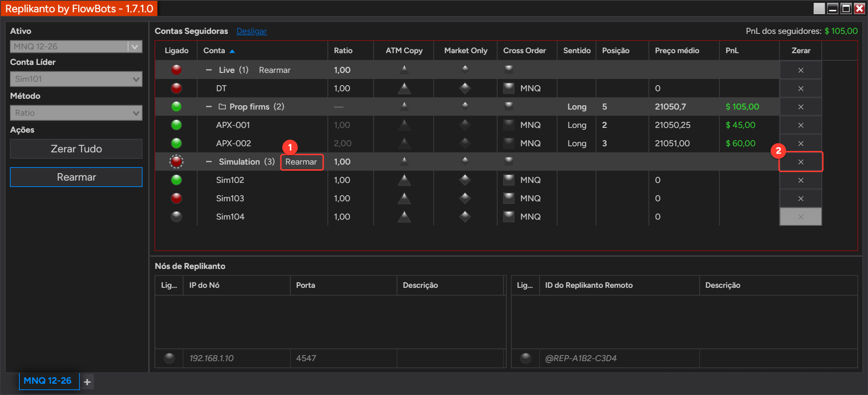Toggle Market Only diamond for Live group
The width and height of the screenshot is (868, 395).
(x=465, y=69)
